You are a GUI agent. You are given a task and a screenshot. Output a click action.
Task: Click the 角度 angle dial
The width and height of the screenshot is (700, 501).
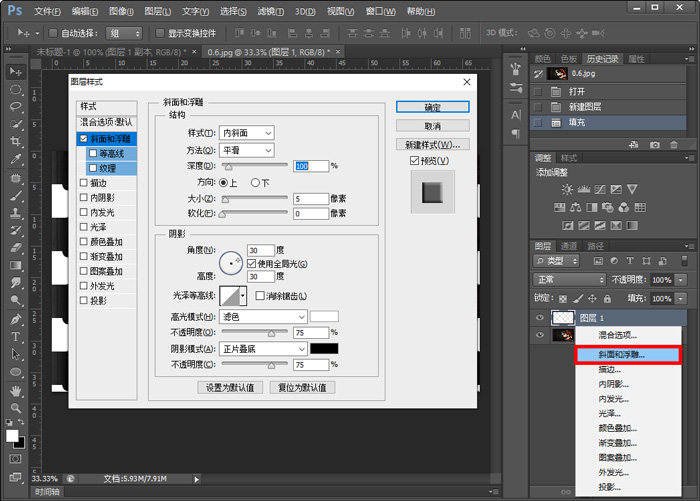tap(231, 263)
